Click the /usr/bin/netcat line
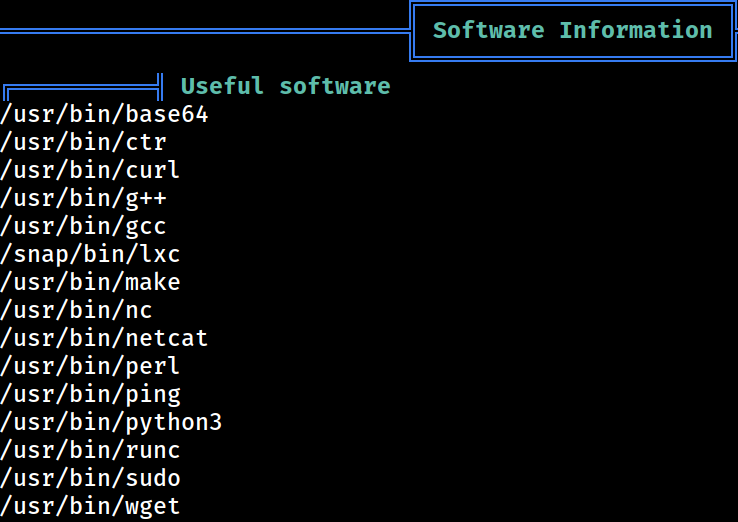The height and width of the screenshot is (522, 738). click(x=104, y=338)
